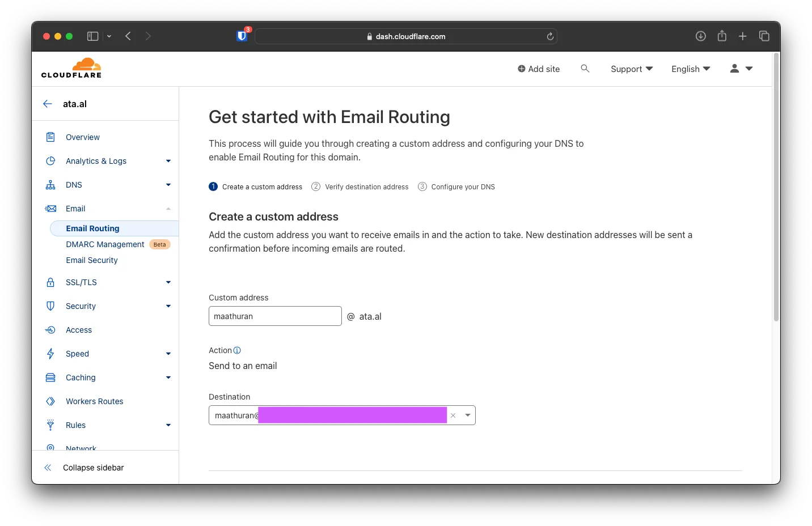Click the ata.al domain name in sidebar
Screen dimensions: 812x526
(x=75, y=104)
